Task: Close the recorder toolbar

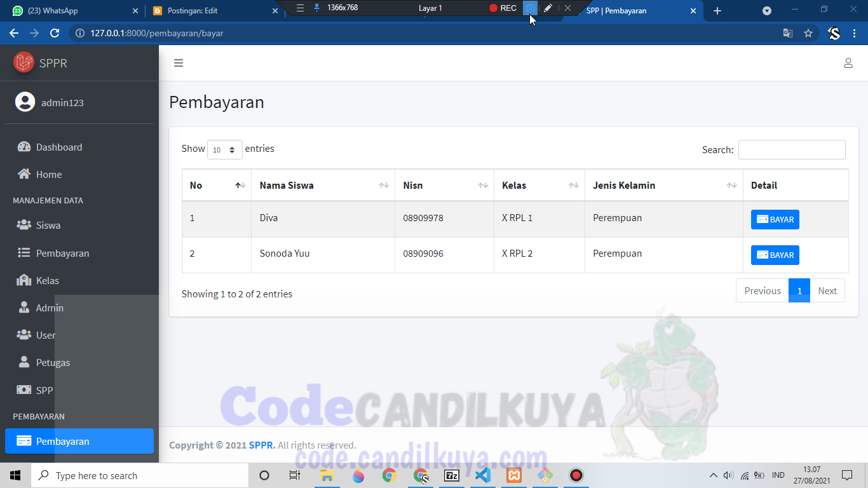Action: (x=567, y=8)
